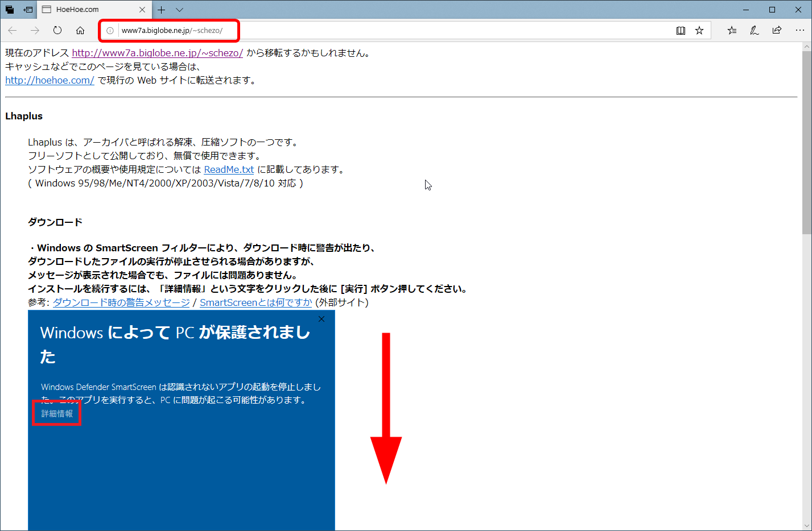
Task: Show tab previews chevron
Action: click(x=179, y=10)
